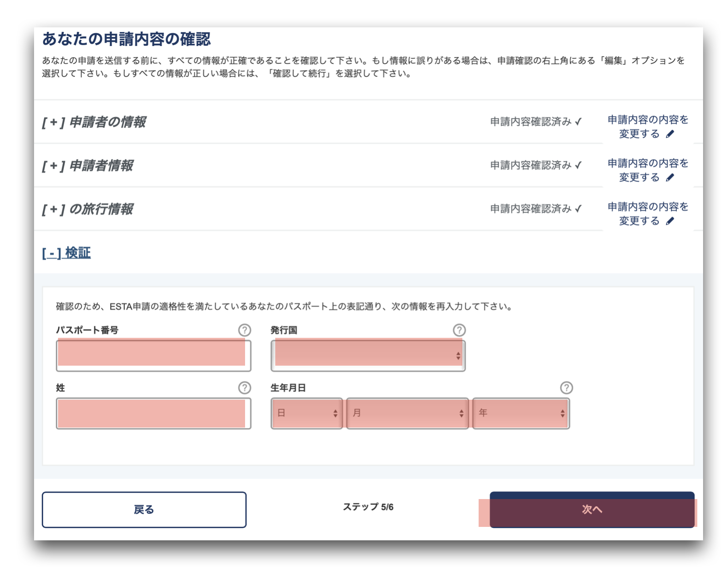Image resolution: width=728 pixels, height=572 pixels.
Task: Click pencil edit icon in 申請者の情報 row
Action: pyautogui.click(x=670, y=134)
